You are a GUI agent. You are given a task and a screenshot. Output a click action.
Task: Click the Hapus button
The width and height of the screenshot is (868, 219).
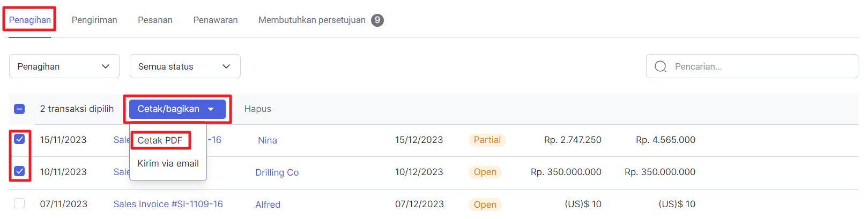258,109
